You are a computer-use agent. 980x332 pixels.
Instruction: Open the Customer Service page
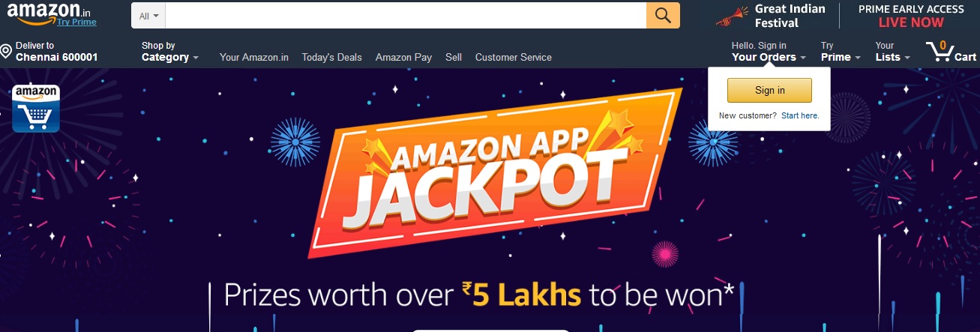(x=513, y=57)
